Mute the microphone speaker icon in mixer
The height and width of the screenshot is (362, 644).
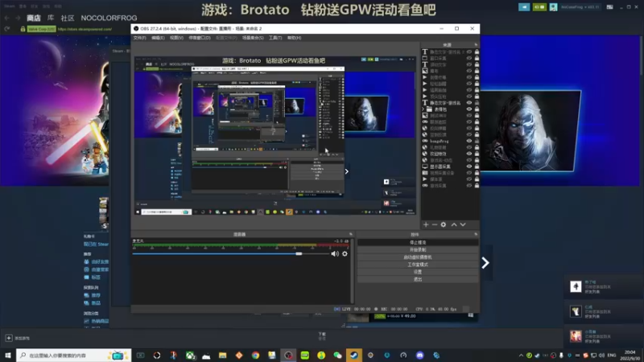(335, 253)
